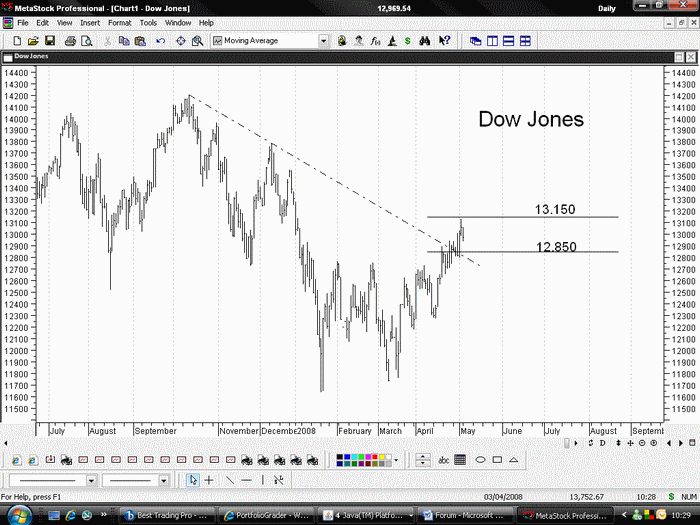Switch to PortfolioGrader taskbar window
Screen dimensions: 700x525
(267, 516)
